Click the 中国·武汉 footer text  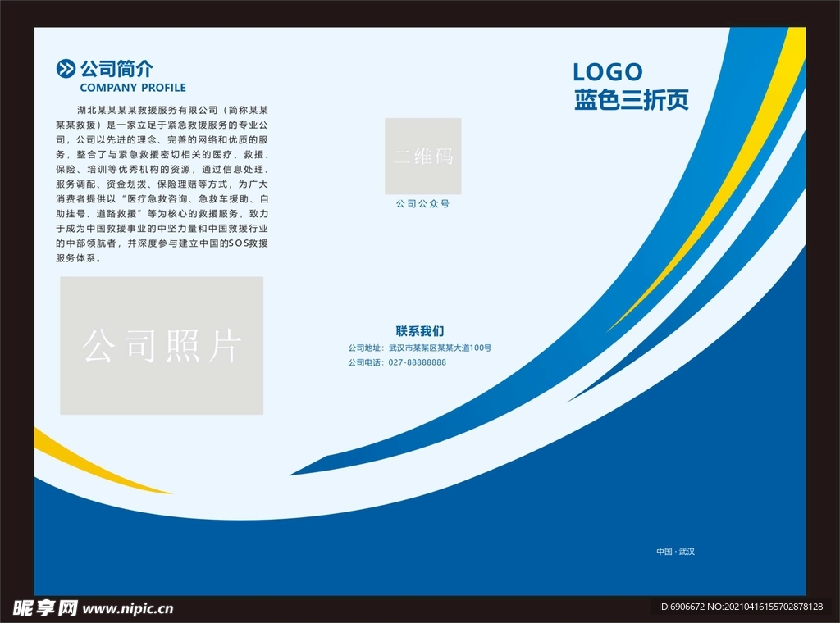tap(676, 552)
